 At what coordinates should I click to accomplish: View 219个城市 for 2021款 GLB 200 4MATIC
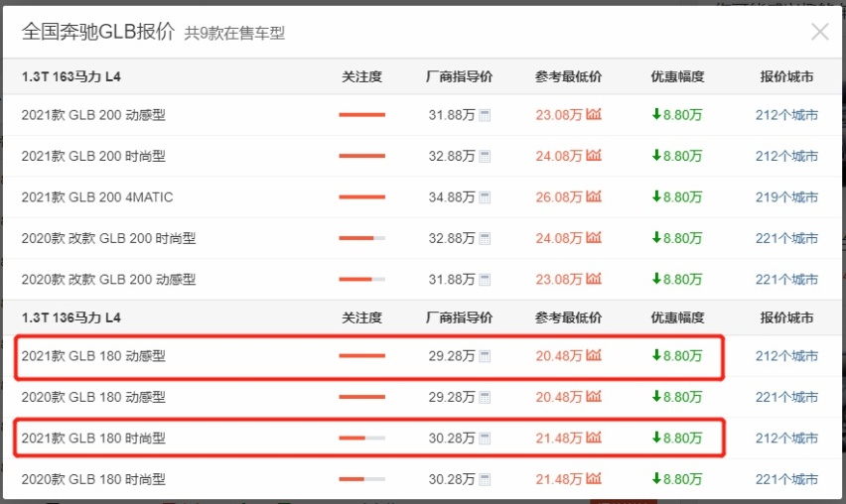click(786, 197)
